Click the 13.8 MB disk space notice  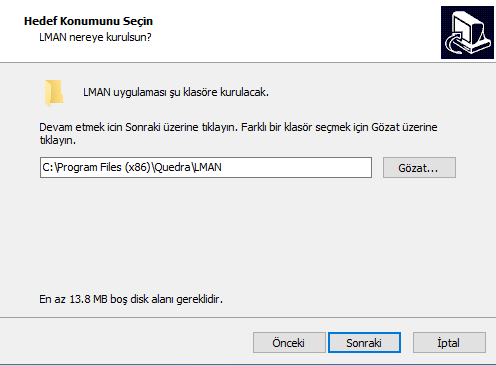tap(131, 299)
